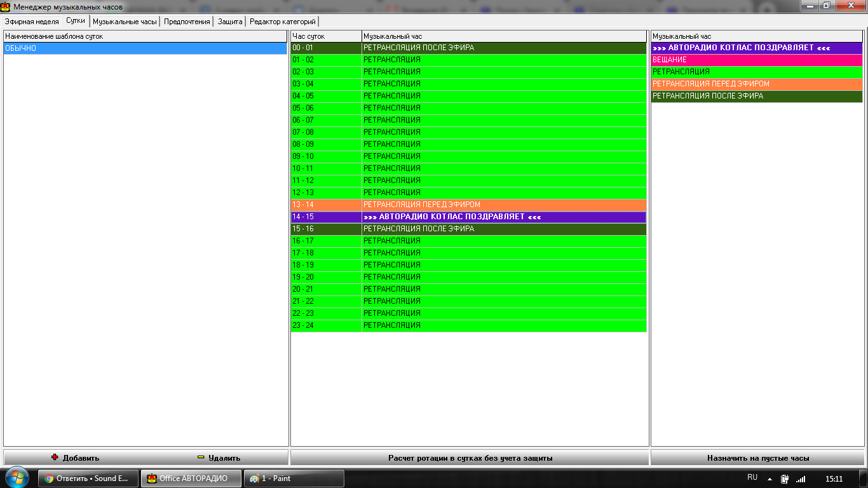Viewport: 868px width, 488px height.
Task: Select hour row 09 - 10
Action: click(468, 157)
